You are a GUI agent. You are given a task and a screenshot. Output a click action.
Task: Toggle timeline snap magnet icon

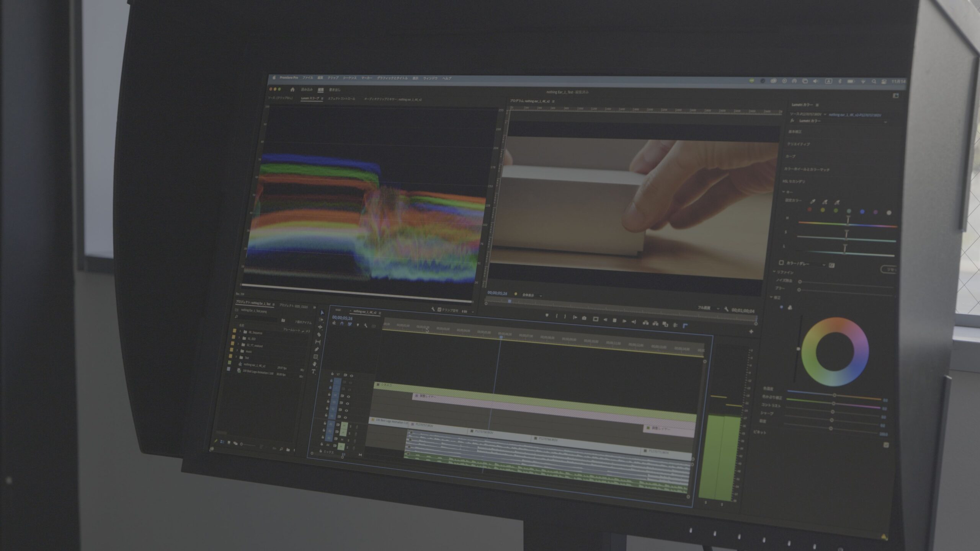342,324
